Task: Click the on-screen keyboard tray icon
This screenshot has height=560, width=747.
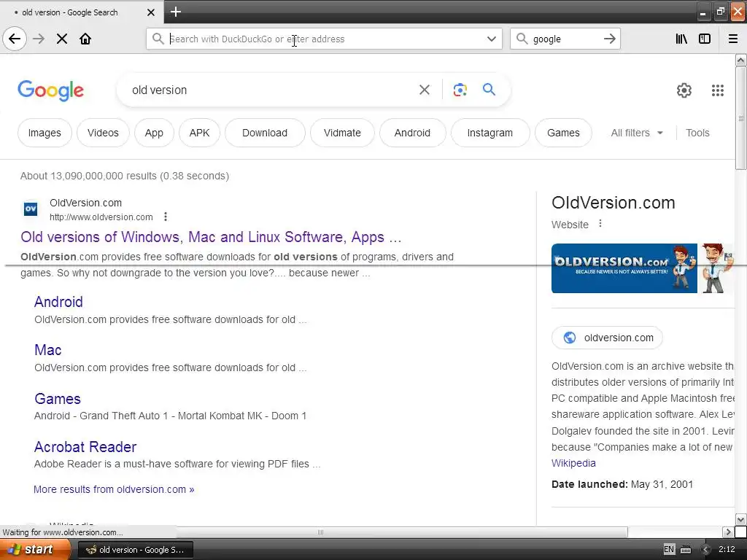Action: click(x=686, y=550)
